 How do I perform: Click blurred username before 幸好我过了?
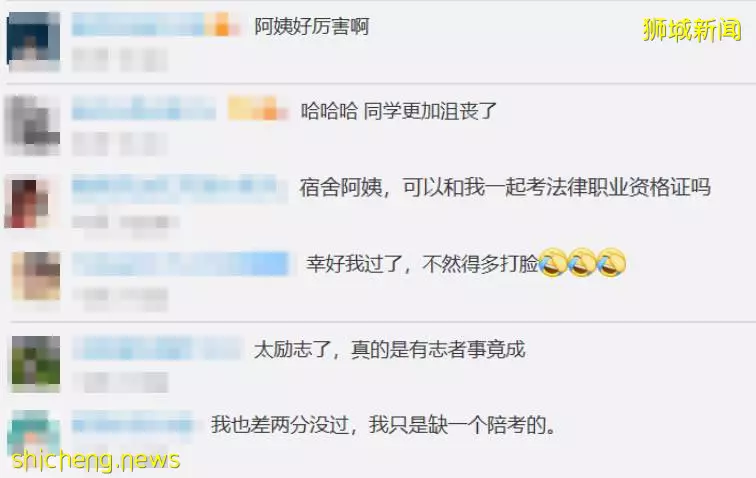[x=180, y=264]
